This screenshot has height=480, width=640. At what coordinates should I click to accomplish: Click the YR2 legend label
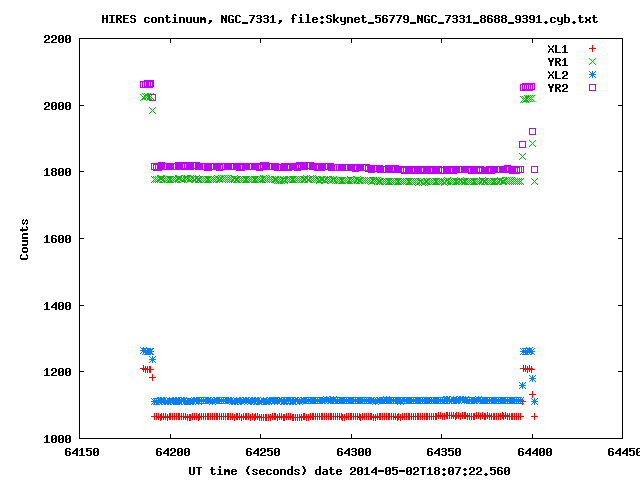(558, 88)
